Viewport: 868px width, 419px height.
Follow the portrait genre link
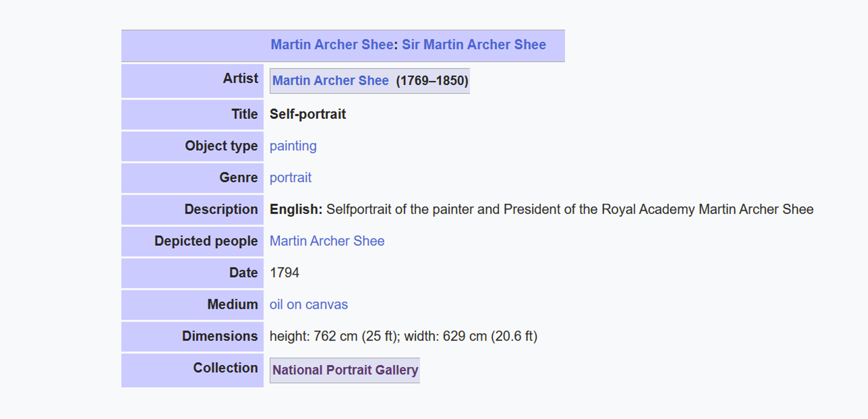coord(291,178)
